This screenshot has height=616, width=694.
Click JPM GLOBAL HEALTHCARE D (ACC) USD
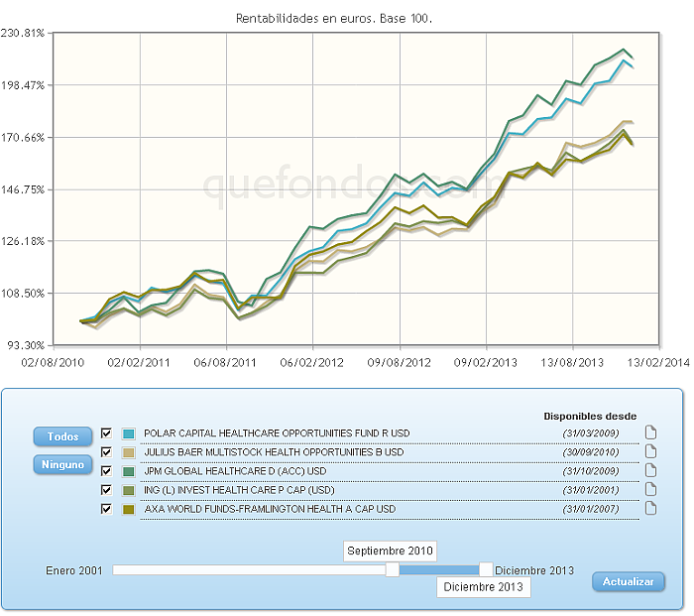pyautogui.click(x=236, y=471)
